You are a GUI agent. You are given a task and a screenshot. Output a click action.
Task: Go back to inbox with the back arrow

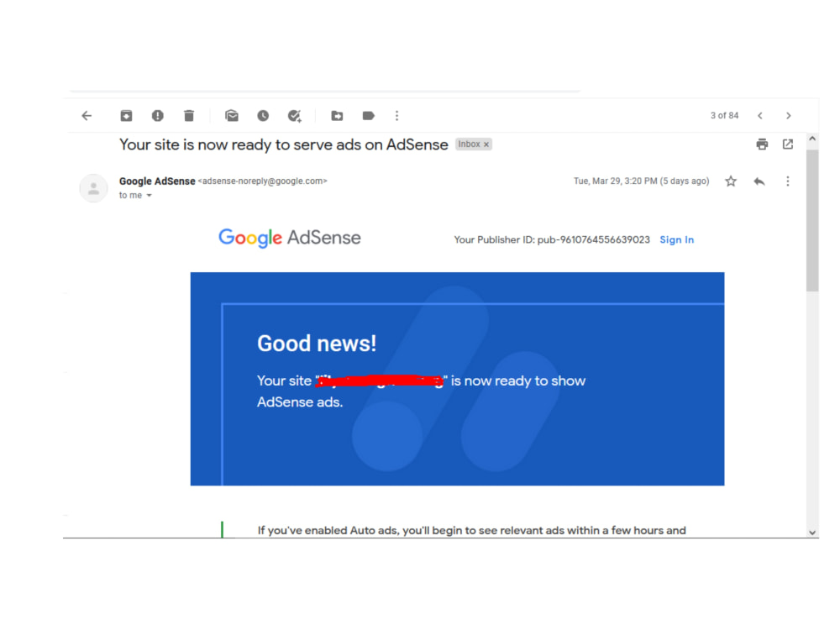pyautogui.click(x=87, y=116)
